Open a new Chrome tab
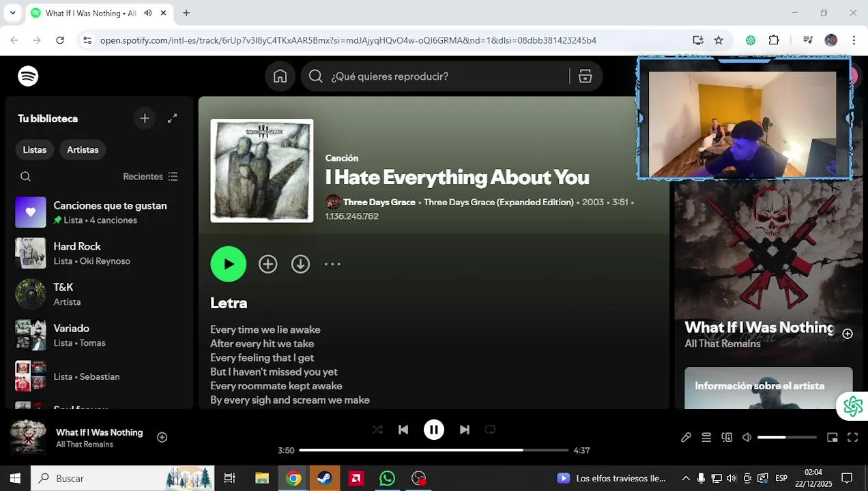 coord(186,13)
